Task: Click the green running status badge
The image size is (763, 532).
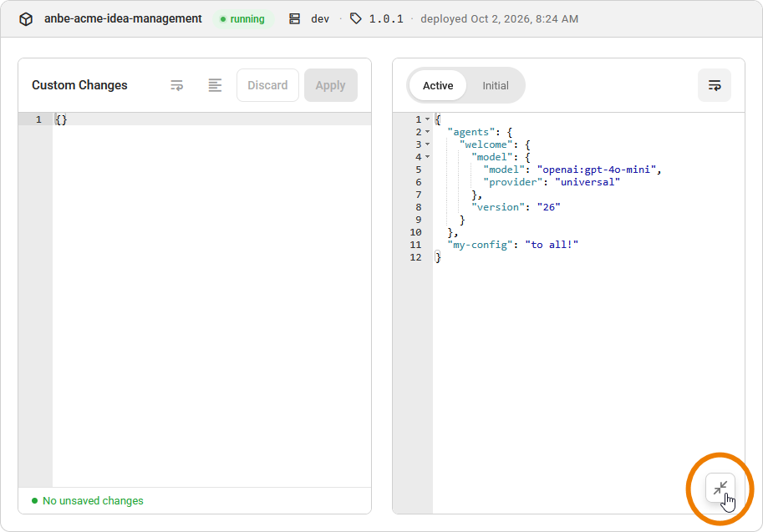Action: pyautogui.click(x=243, y=19)
